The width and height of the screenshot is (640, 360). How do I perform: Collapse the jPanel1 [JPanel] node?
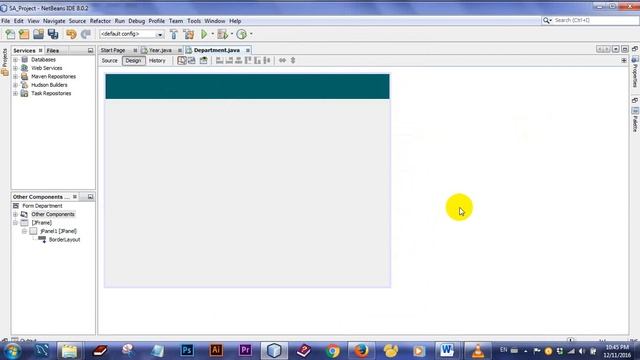click(24, 231)
